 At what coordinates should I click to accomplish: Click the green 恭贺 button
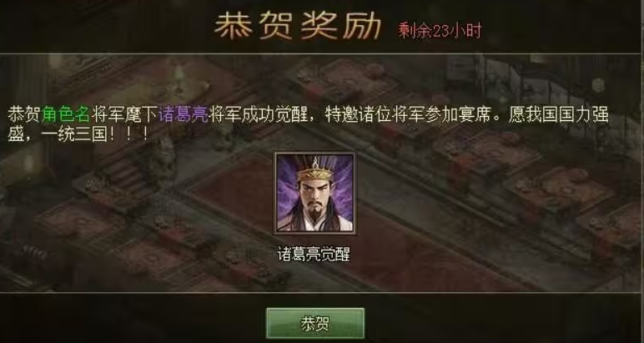tap(315, 323)
